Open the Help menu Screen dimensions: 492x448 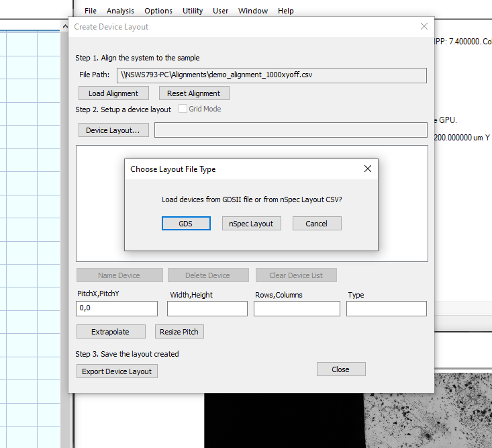click(286, 11)
